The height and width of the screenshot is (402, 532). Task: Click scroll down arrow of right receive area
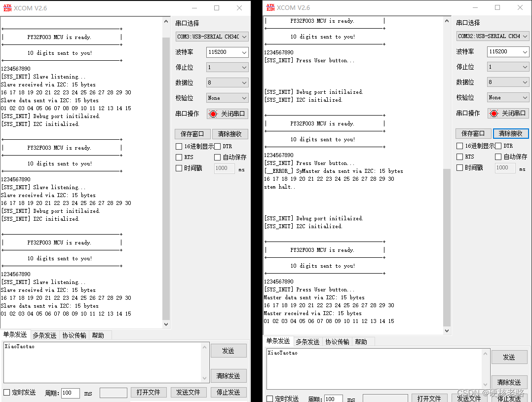[x=447, y=331]
